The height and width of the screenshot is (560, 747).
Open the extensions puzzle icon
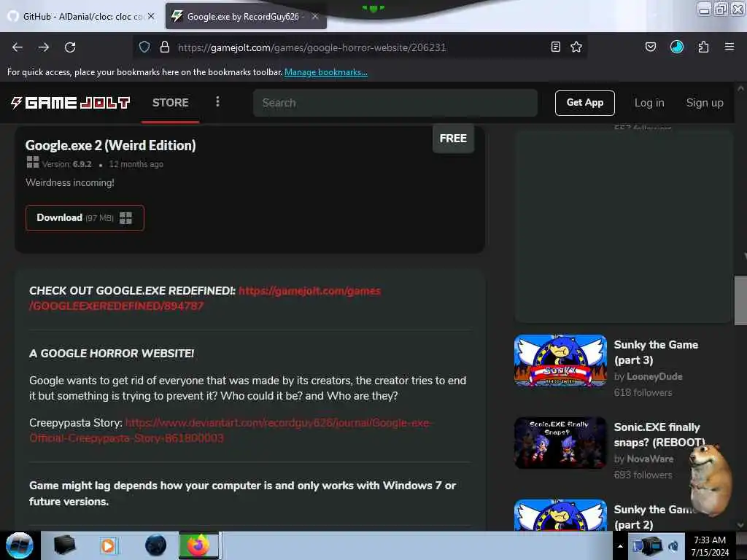703,47
